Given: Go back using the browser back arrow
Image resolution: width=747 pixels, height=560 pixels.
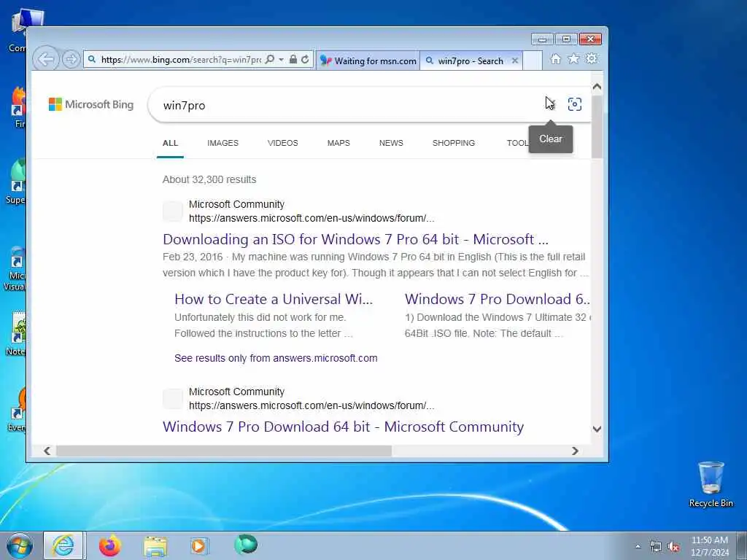Looking at the screenshot, I should pyautogui.click(x=46, y=60).
